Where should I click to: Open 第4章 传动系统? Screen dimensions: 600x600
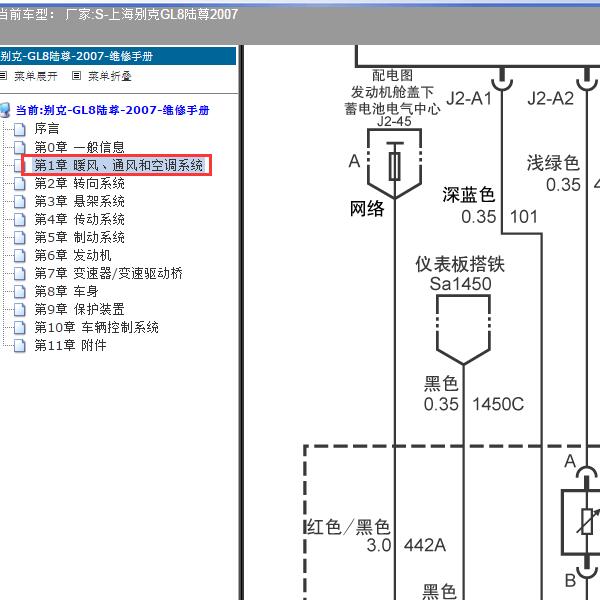80,219
